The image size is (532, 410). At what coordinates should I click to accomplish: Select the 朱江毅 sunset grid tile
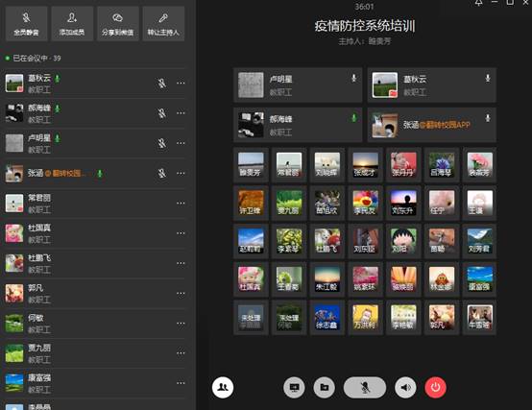tap(327, 278)
